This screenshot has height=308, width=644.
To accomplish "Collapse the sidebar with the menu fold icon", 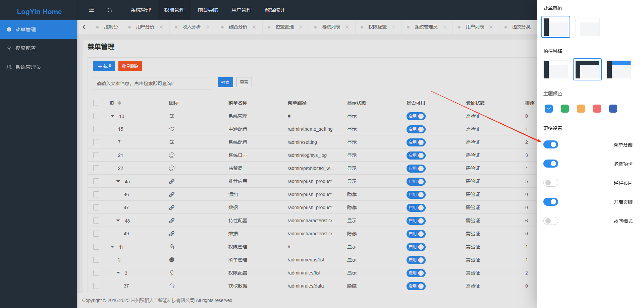I will [91, 10].
